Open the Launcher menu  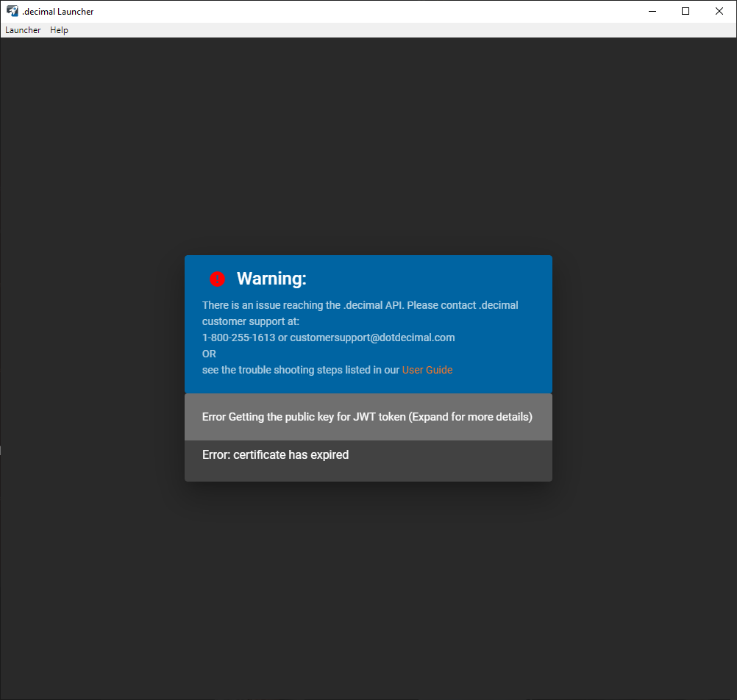click(x=23, y=30)
